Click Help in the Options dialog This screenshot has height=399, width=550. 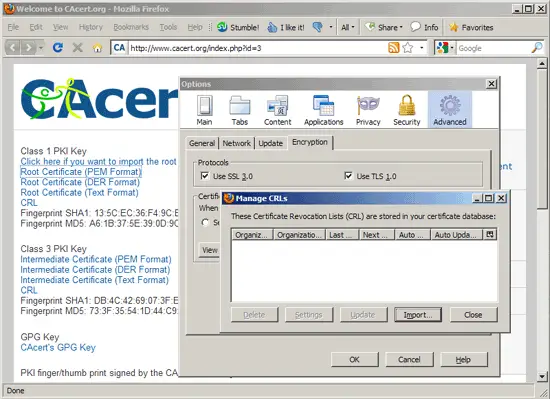coord(464,359)
